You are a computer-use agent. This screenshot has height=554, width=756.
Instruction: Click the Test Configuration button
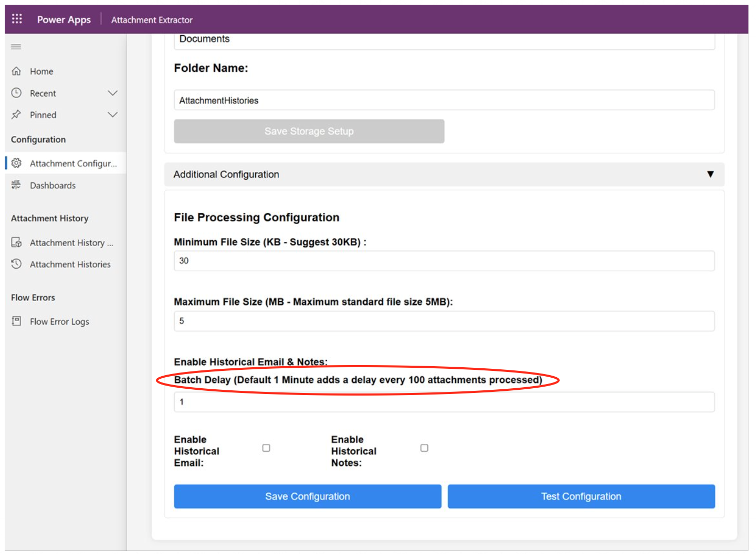581,496
